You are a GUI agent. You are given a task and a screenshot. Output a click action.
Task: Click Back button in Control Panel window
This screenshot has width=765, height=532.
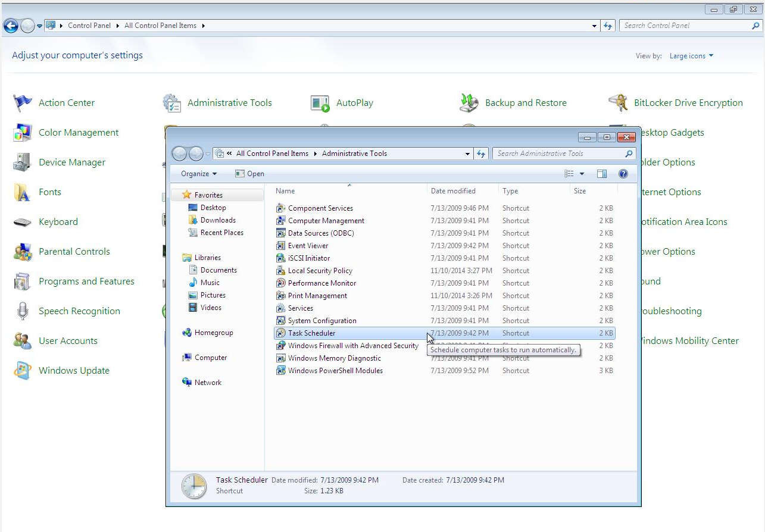pos(11,26)
